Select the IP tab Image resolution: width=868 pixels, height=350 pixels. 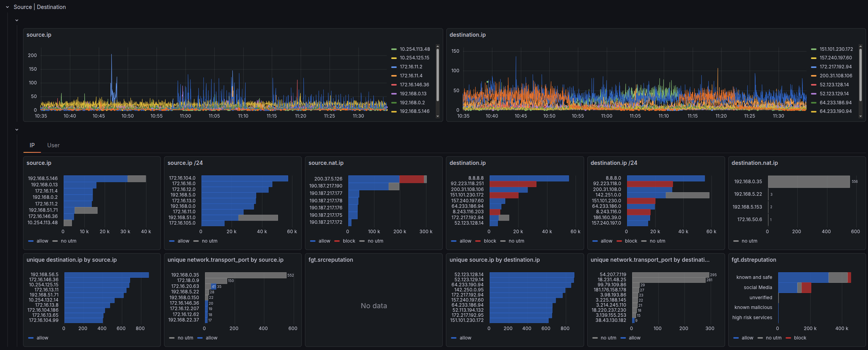pos(32,145)
